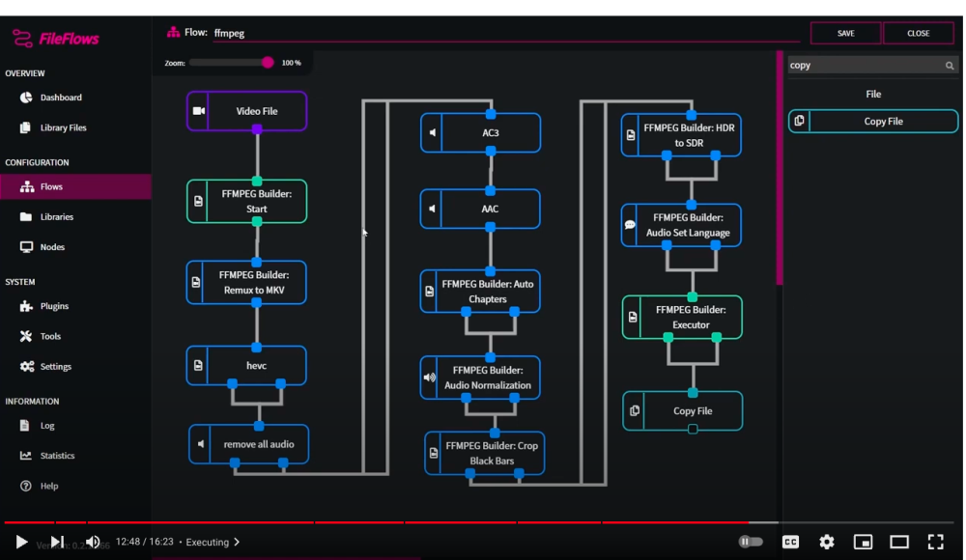Screen dimensions: 966x560
Task: Select the HDR to SDR node
Action: (x=681, y=135)
